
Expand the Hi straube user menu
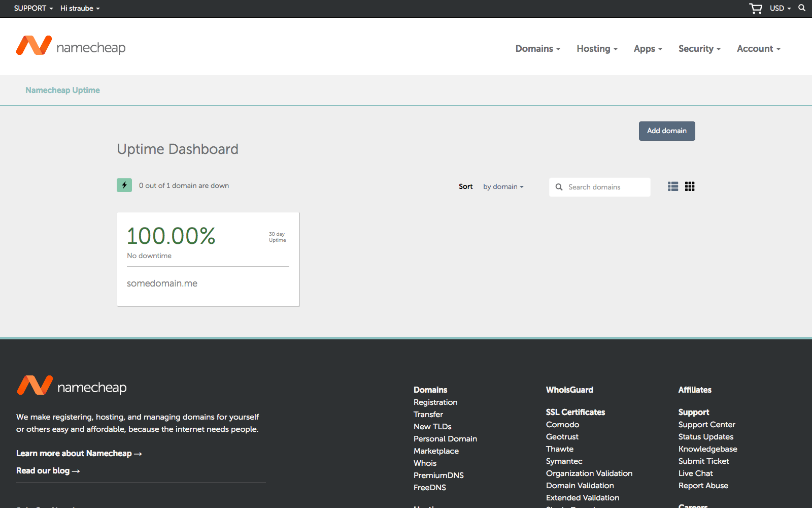(x=80, y=8)
